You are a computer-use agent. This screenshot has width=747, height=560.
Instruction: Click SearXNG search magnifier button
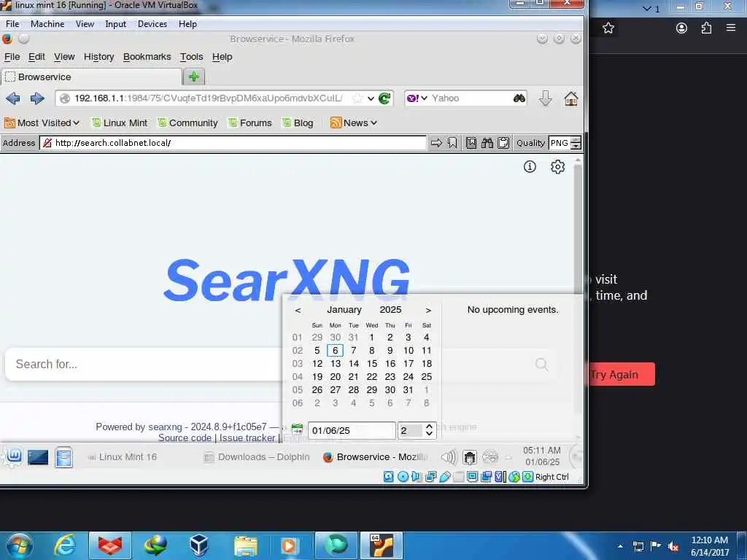pyautogui.click(x=542, y=365)
